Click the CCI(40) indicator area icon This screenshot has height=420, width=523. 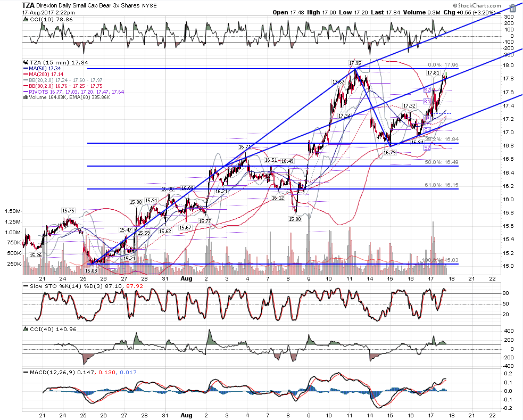(x=26, y=330)
